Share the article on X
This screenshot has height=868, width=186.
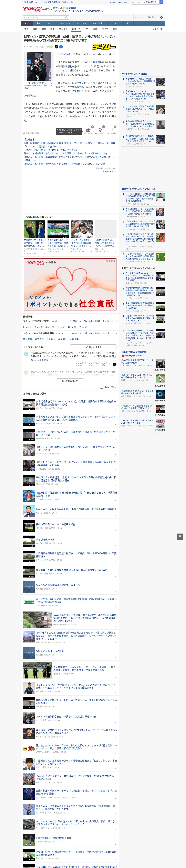(56, 47)
